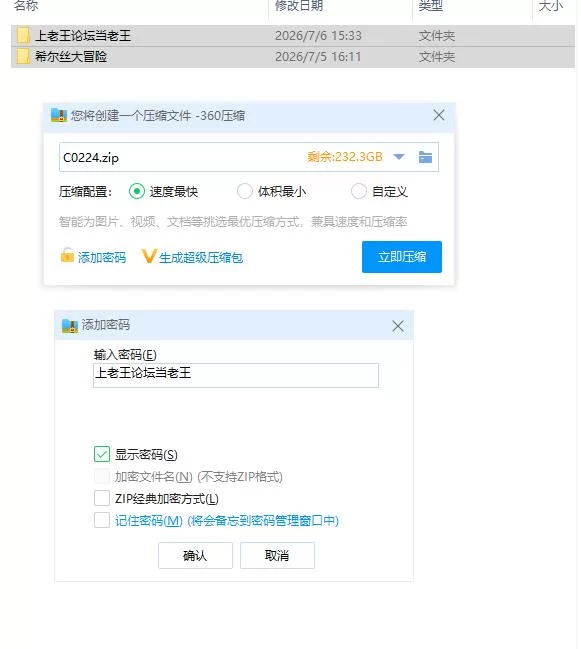Choose the 自定义 compression option
This screenshot has height=649, width=581.
(x=358, y=191)
